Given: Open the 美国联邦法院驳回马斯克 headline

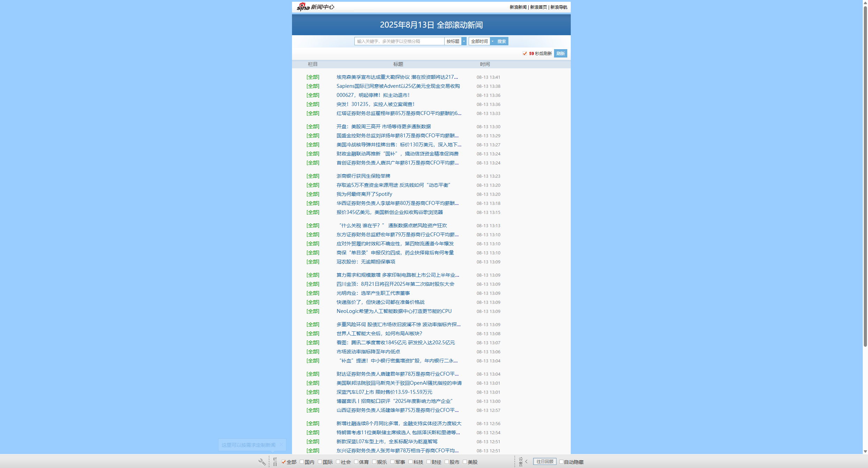Looking at the screenshot, I should pos(399,383).
